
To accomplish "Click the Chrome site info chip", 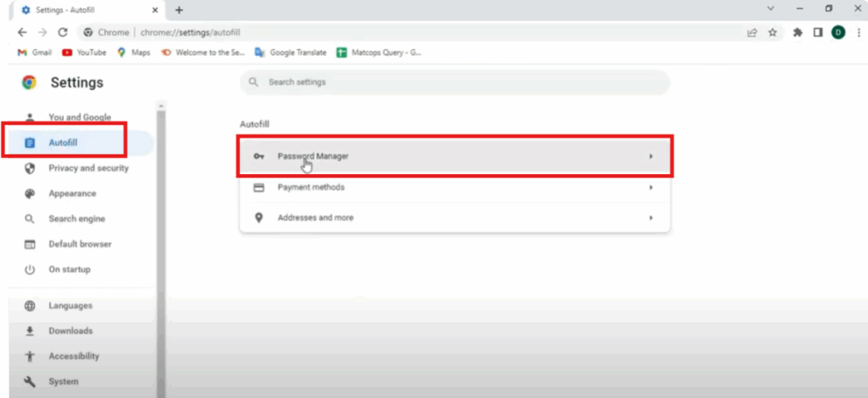I will pyautogui.click(x=106, y=33).
